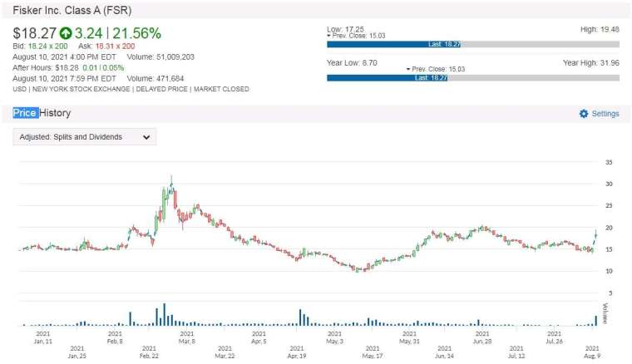This screenshot has height=364, width=632.
Task: Click the Fisker Inc. Class A (FSR) title
Action: pos(72,10)
